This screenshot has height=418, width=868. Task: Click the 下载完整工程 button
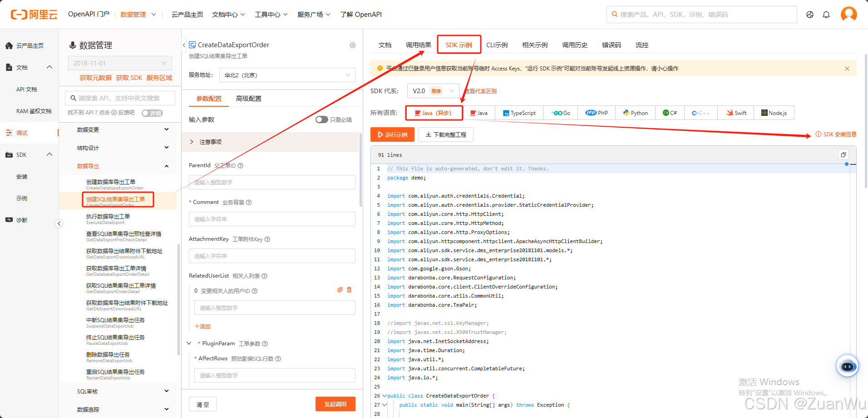click(446, 134)
